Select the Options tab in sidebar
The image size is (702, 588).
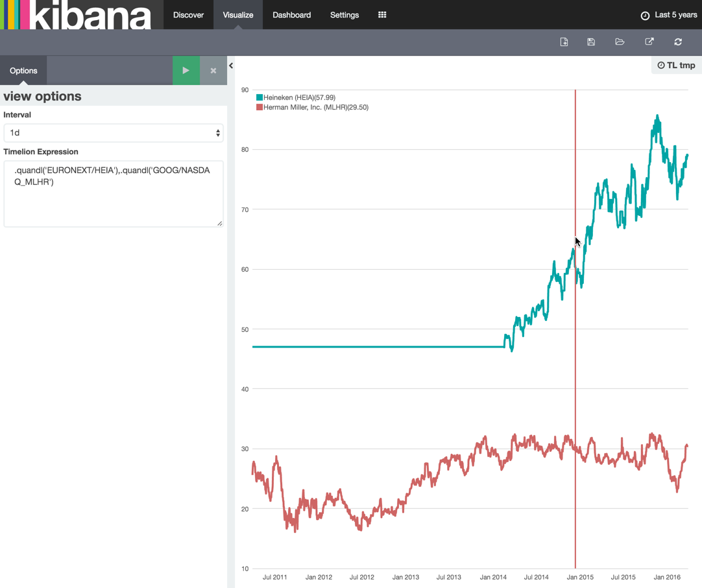(x=23, y=71)
